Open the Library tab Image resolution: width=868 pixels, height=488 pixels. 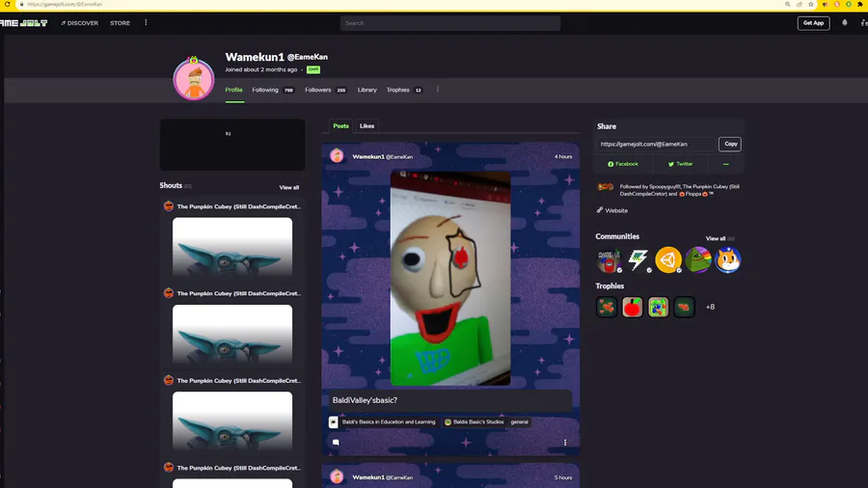tap(367, 90)
